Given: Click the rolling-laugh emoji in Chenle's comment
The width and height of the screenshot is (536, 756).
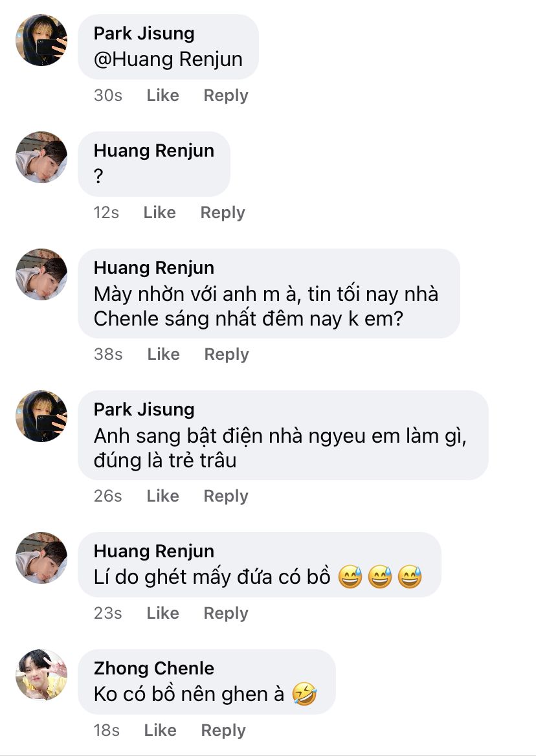Looking at the screenshot, I should tap(304, 695).
